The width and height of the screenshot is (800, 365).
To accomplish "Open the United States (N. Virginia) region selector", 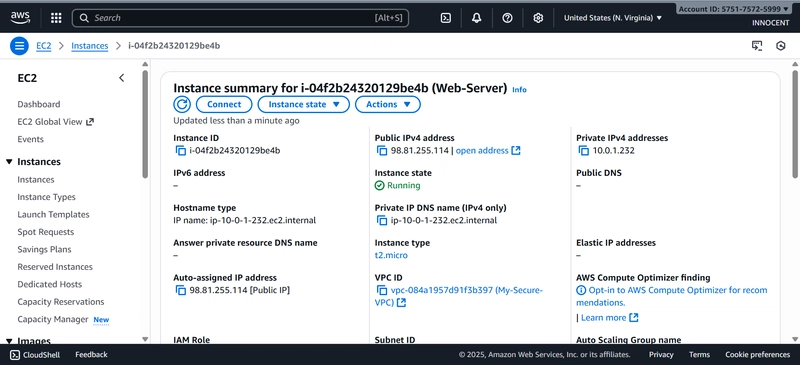I will coord(613,18).
